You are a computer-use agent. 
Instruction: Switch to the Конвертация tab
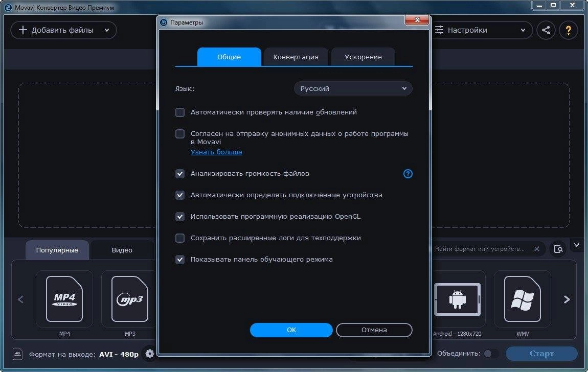point(296,57)
